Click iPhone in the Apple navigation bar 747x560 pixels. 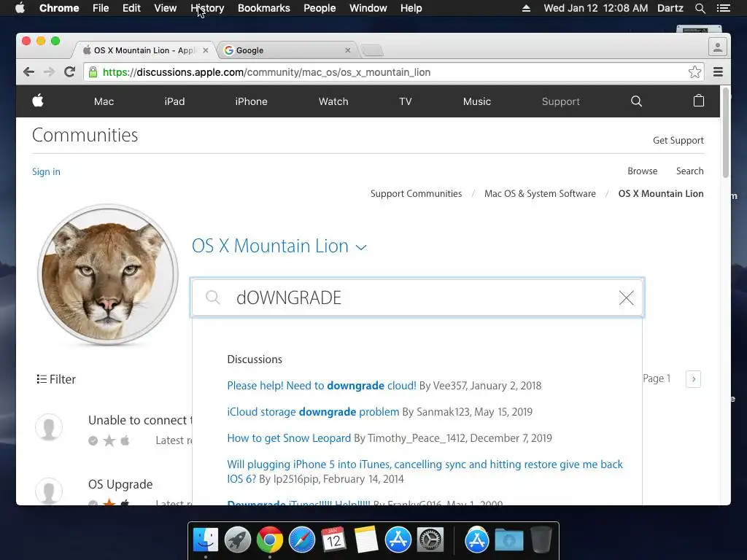(251, 101)
